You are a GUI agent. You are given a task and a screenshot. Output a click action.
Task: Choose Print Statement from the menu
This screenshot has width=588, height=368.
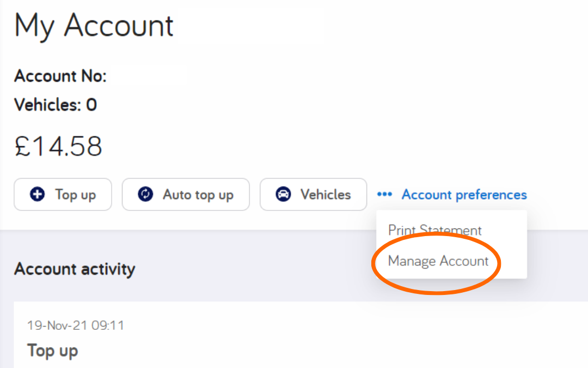tap(434, 231)
